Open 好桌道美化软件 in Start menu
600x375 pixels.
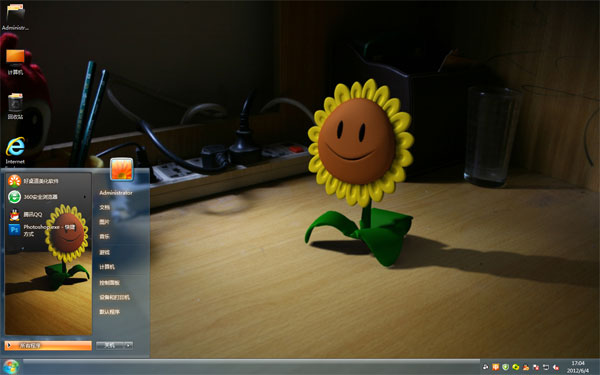tap(48, 181)
